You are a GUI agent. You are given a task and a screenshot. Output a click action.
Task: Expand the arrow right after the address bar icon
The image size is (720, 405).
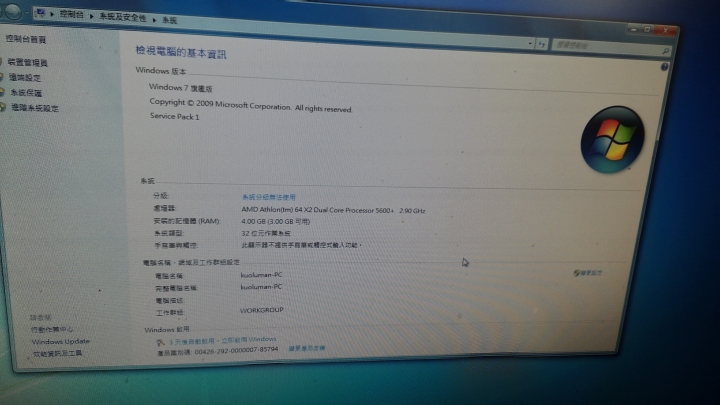[52, 15]
